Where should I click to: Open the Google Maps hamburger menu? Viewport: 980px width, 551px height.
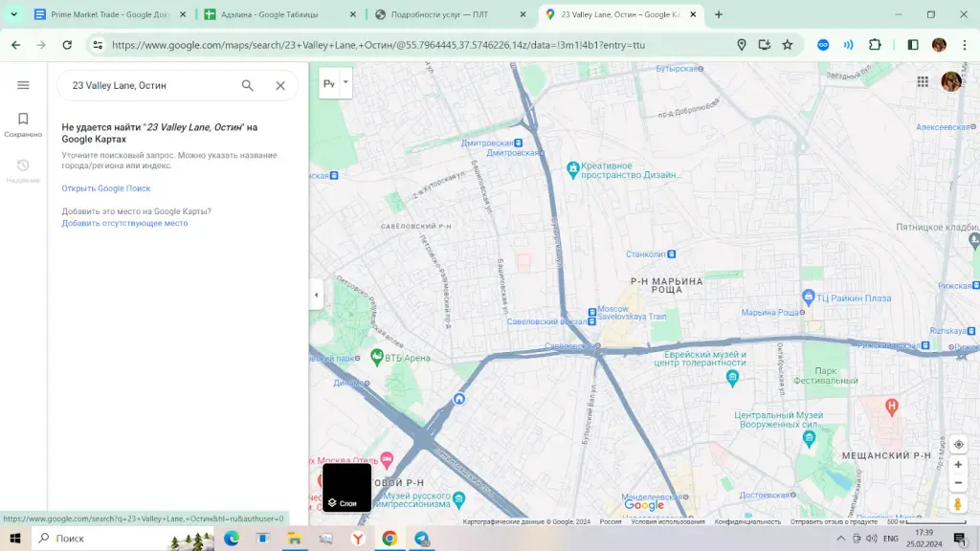click(x=23, y=85)
